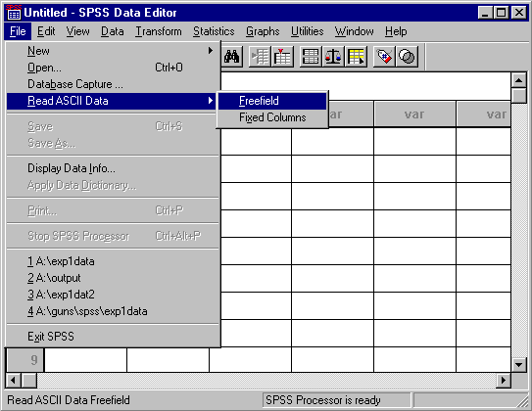This screenshot has width=532, height=411.
Task: Click the Insert Variable toolbar icon
Action: click(282, 57)
